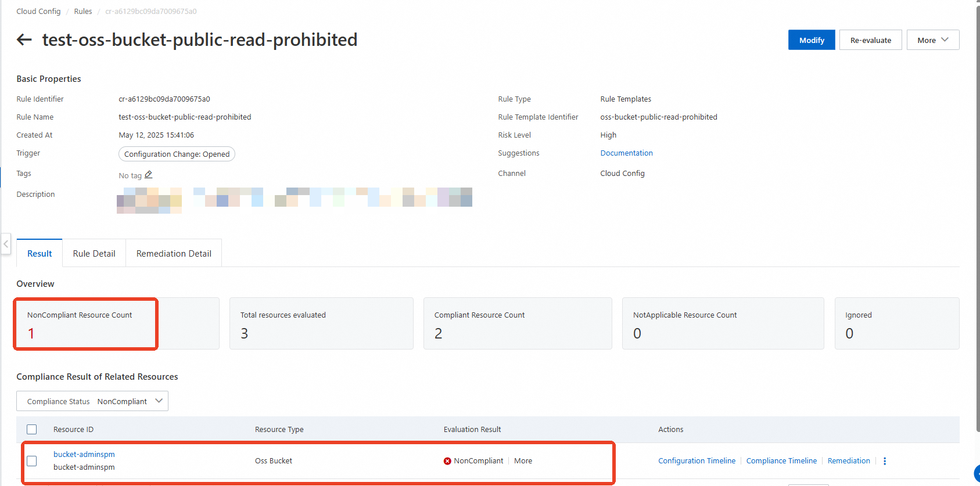Select all resources header checkbox
This screenshot has height=486, width=980.
pyautogui.click(x=32, y=429)
